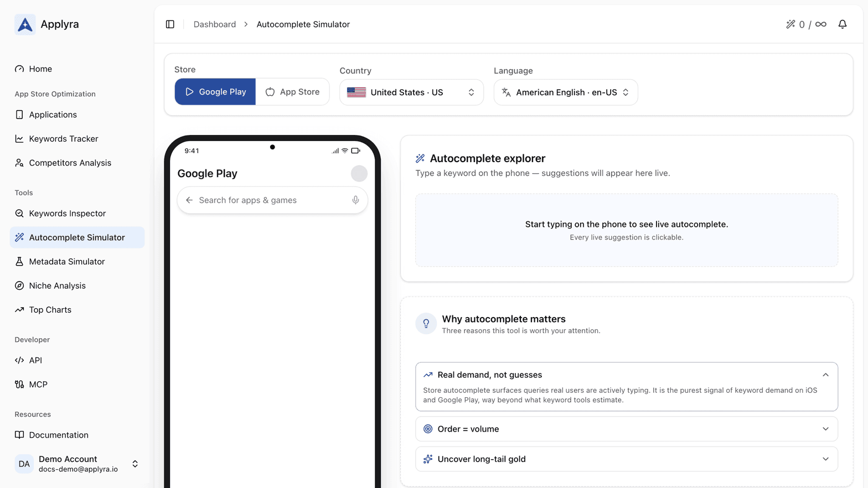
Task: Click the 9:41 phone status time
Action: coord(192,151)
